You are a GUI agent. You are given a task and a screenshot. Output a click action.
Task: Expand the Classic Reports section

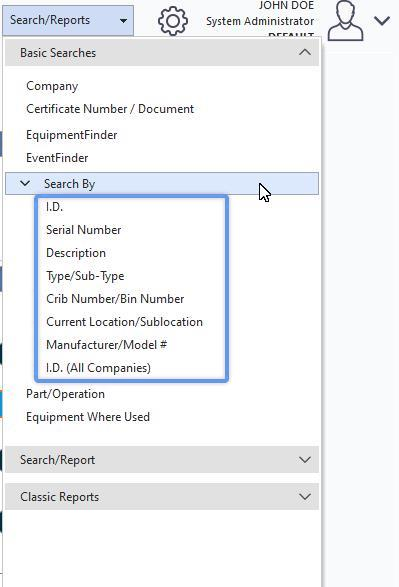pos(162,496)
